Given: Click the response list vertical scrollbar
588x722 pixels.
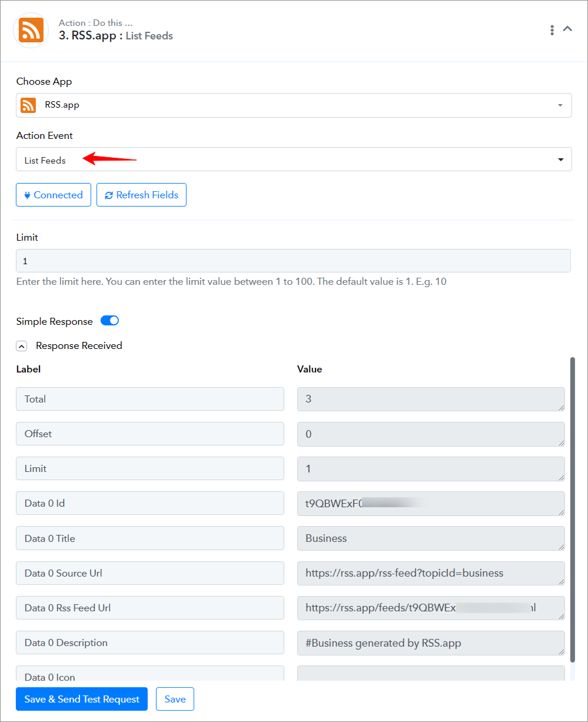Looking at the screenshot, I should [572, 508].
